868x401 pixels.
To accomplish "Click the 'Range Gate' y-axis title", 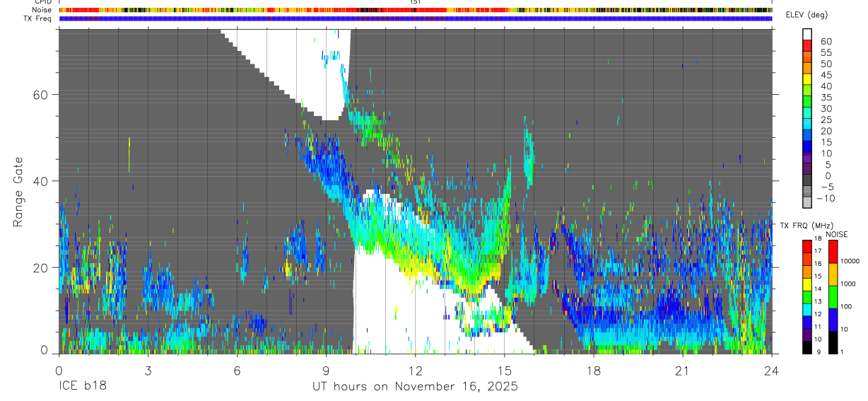I will click(18, 192).
